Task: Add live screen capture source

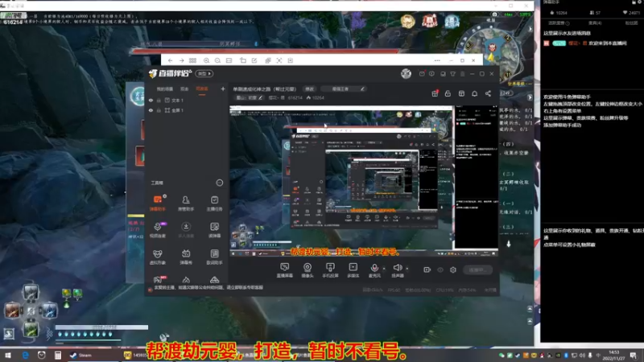Action: tap(285, 270)
